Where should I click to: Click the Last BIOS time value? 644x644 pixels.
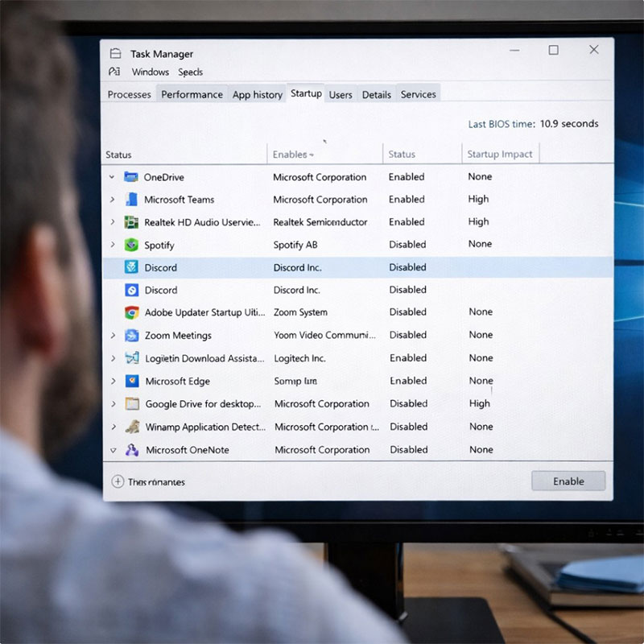coord(569,124)
